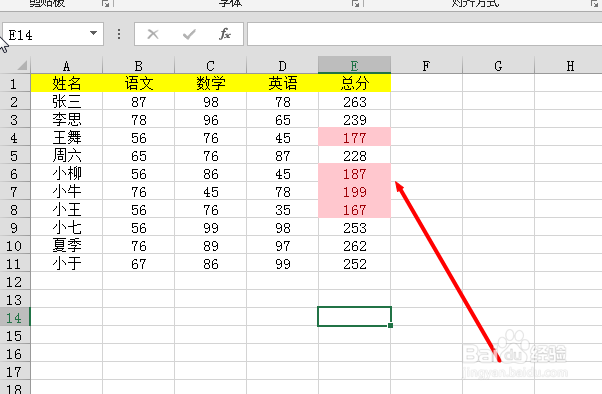The height and width of the screenshot is (394, 602).
Task: Click the Name Box showing E14
Action: tap(53, 35)
